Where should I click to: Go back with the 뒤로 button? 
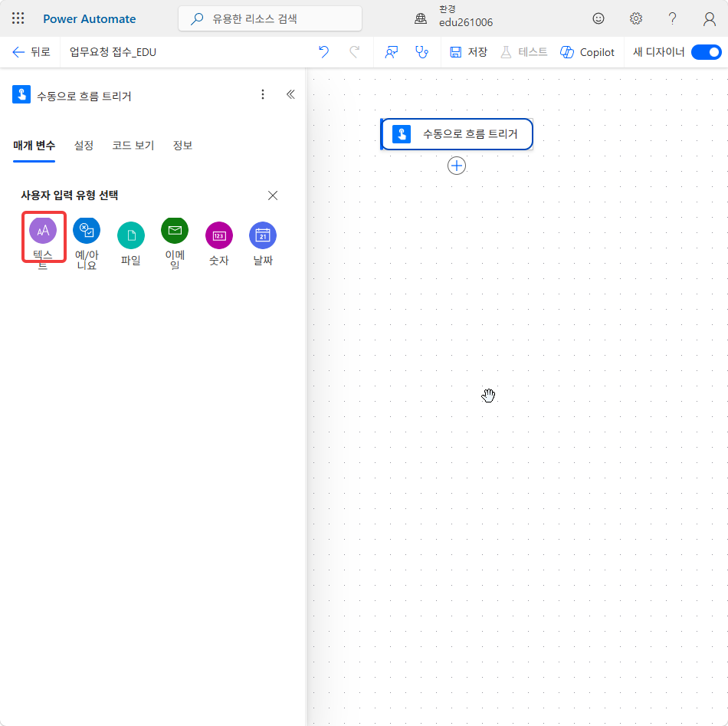point(31,52)
